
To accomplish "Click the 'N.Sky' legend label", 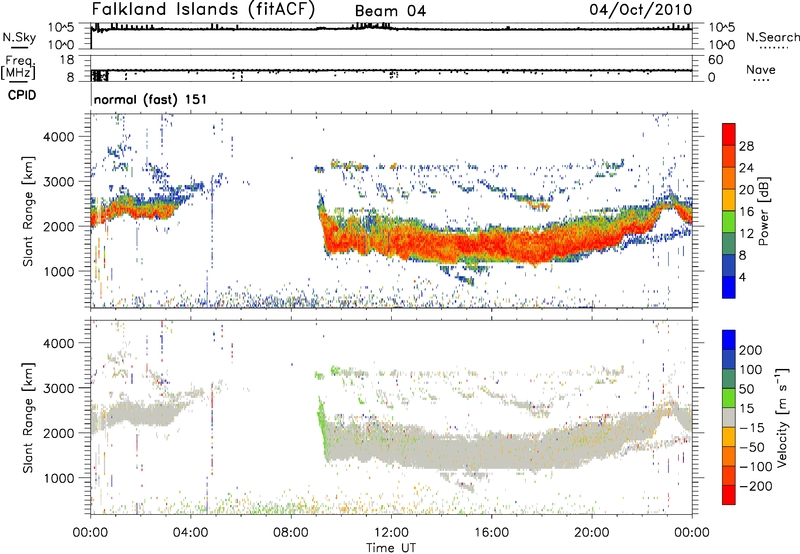I will [x=19, y=37].
